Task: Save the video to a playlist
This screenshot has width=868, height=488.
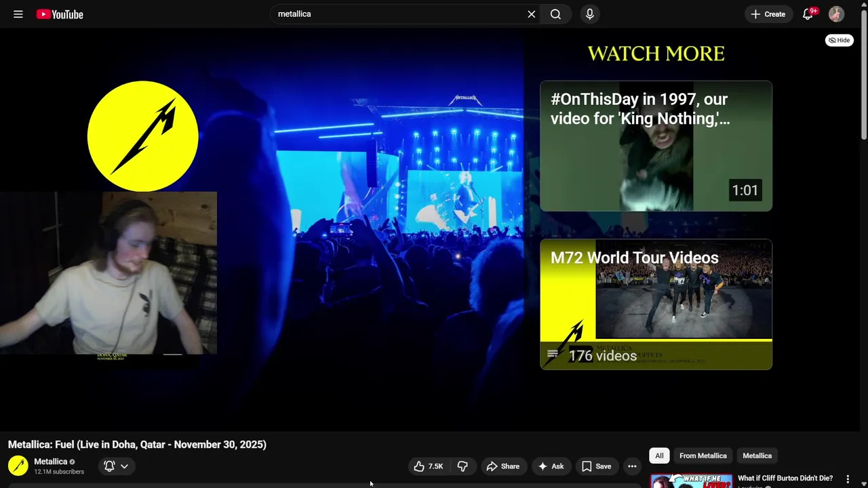Action: coord(596,466)
